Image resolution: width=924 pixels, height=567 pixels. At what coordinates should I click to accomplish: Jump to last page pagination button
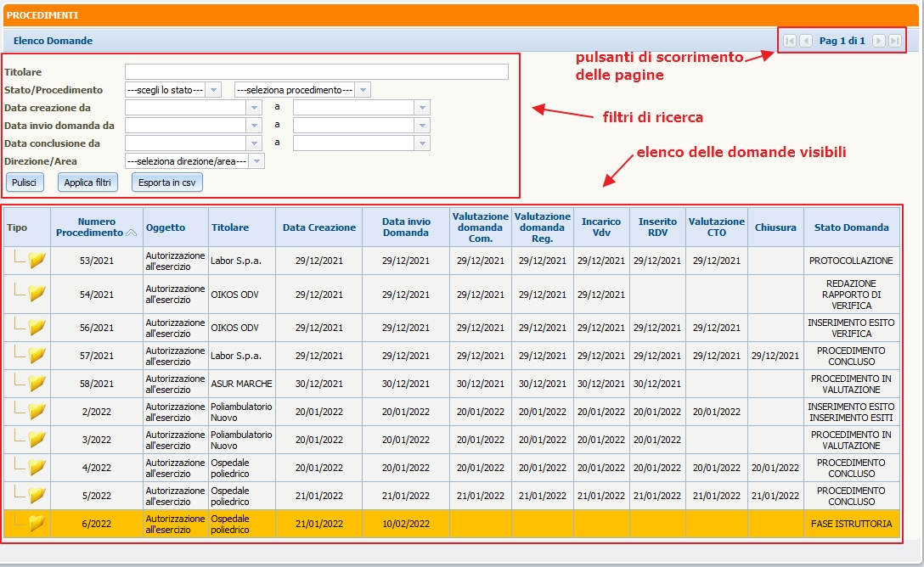[894, 41]
